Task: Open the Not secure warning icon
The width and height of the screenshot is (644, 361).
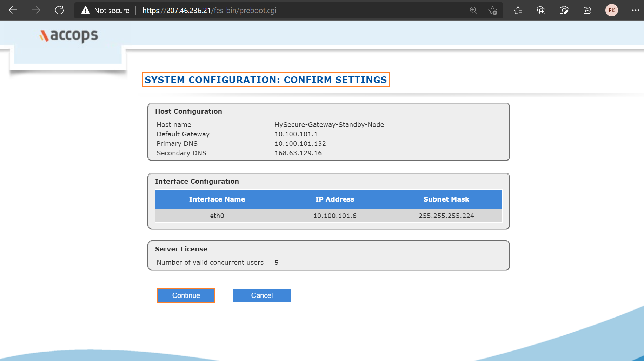Action: pyautogui.click(x=86, y=11)
